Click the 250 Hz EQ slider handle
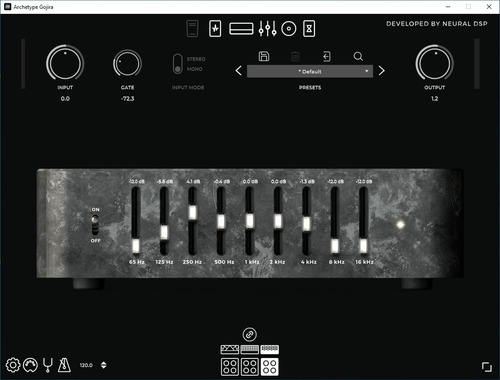This screenshot has height=380, width=500. (x=192, y=212)
